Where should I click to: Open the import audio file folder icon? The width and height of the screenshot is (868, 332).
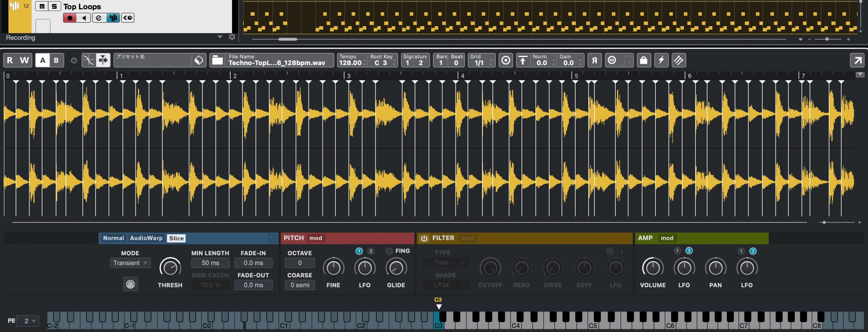pos(217,60)
